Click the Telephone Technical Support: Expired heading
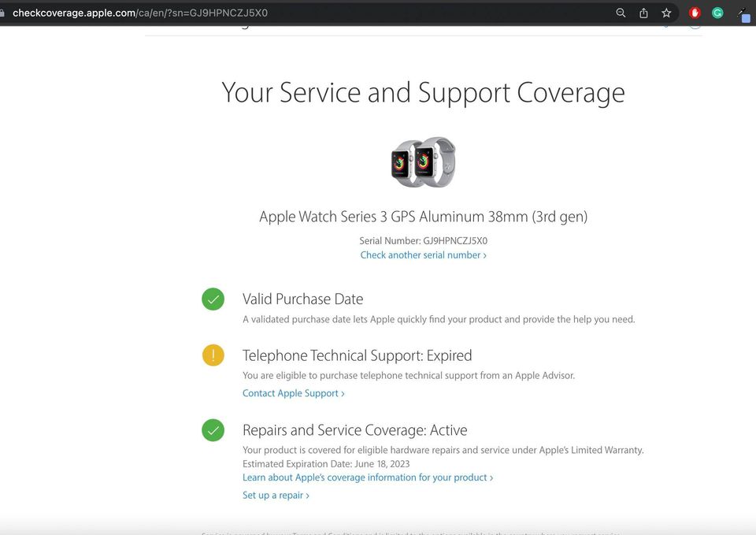The image size is (756, 535). click(357, 355)
